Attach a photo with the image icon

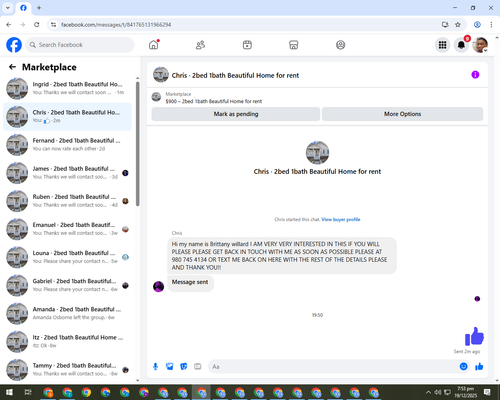[x=170, y=367]
